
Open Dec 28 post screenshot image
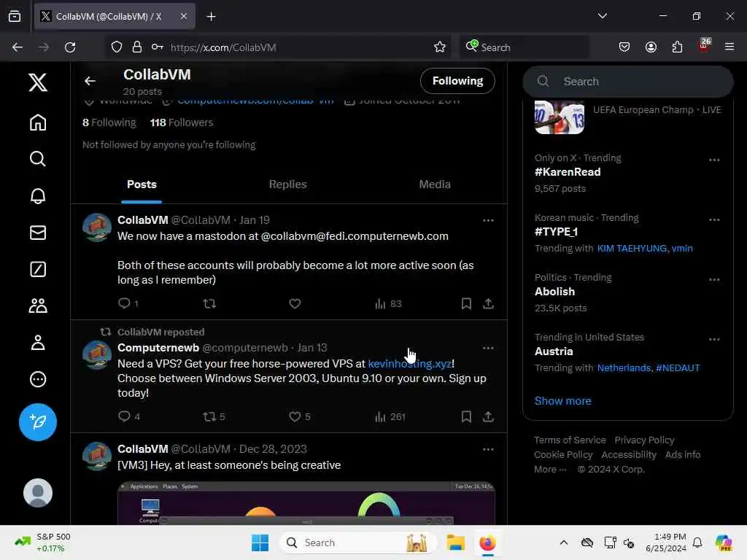pos(306,503)
